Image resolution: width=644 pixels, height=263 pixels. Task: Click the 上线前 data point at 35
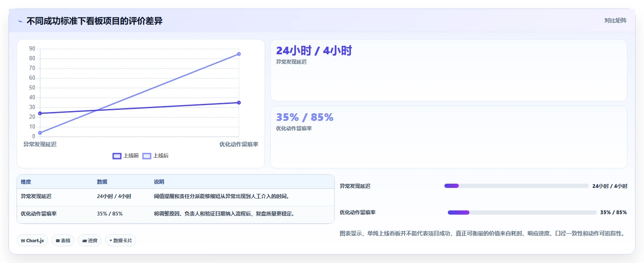239,103
